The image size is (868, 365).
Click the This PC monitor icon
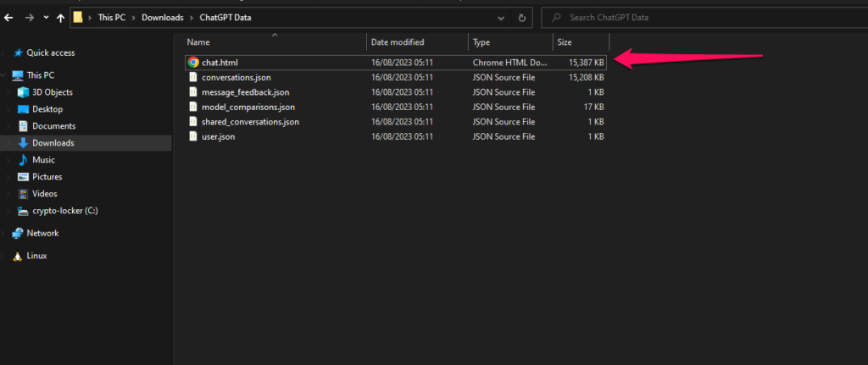pyautogui.click(x=18, y=75)
